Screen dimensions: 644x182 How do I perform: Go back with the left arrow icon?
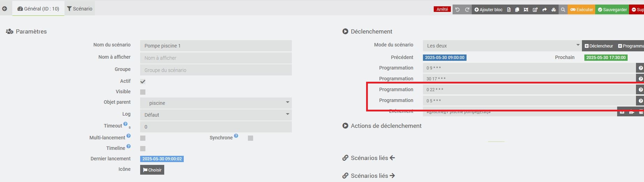pyautogui.click(x=5, y=9)
